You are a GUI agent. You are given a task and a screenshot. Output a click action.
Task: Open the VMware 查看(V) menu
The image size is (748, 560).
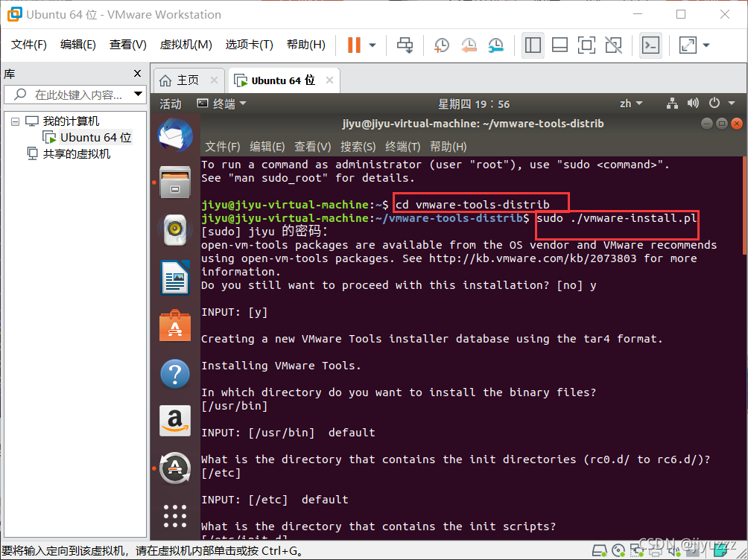(x=127, y=45)
